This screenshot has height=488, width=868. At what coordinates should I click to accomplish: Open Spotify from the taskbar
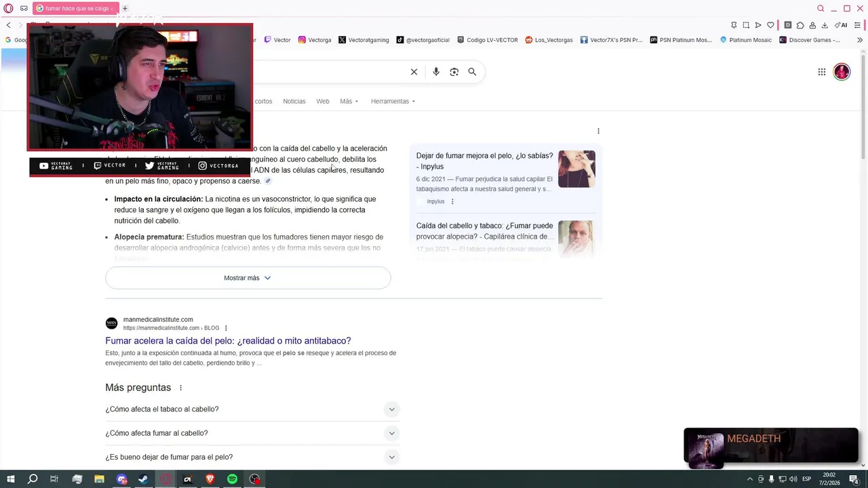point(232,479)
